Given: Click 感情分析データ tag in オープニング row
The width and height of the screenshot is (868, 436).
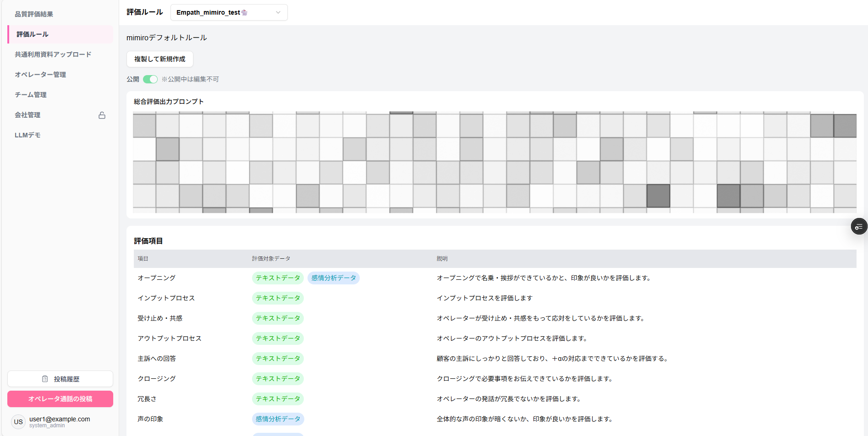Looking at the screenshot, I should click(x=333, y=278).
